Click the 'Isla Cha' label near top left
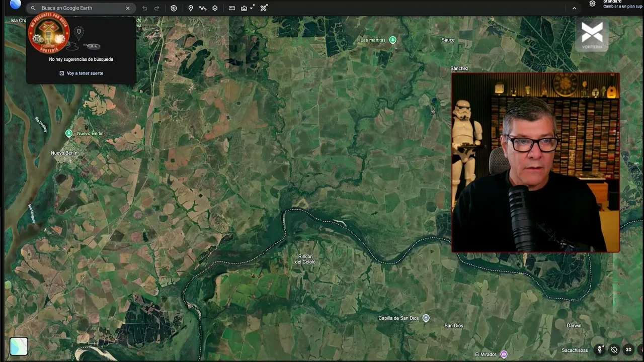This screenshot has height=362, width=644. (x=18, y=21)
